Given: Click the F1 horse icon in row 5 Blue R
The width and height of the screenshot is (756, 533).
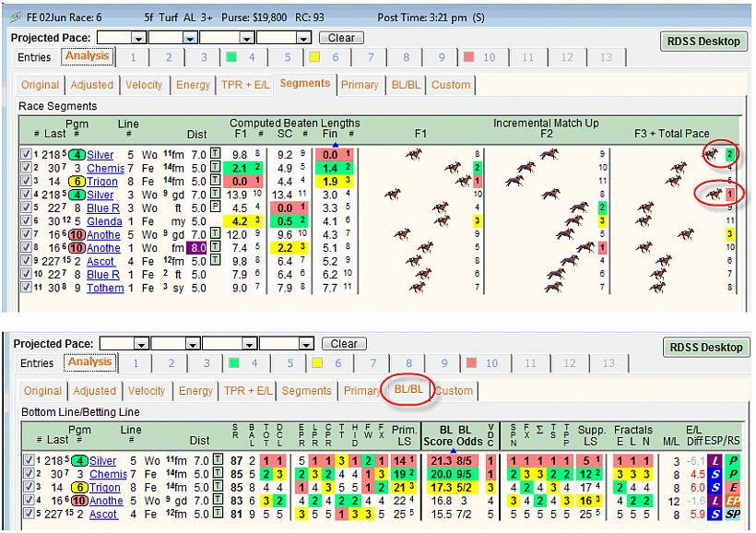Looking at the screenshot, I should click(440, 207).
